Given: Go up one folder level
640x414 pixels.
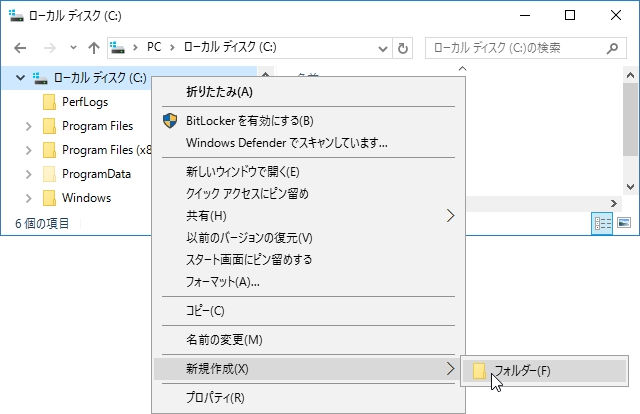Looking at the screenshot, I should click(x=94, y=48).
